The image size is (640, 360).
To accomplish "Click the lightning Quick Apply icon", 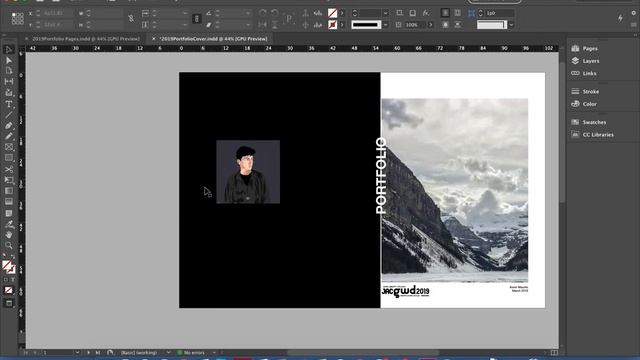I will [x=620, y=18].
